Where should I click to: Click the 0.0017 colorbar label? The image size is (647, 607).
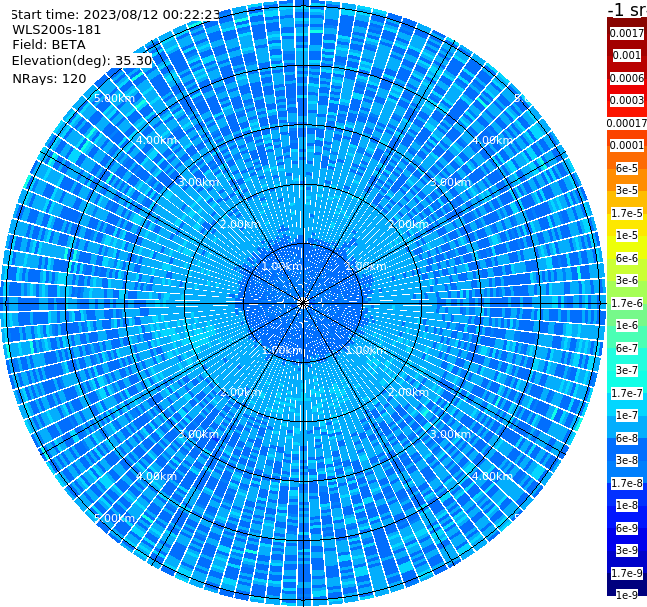[627, 33]
